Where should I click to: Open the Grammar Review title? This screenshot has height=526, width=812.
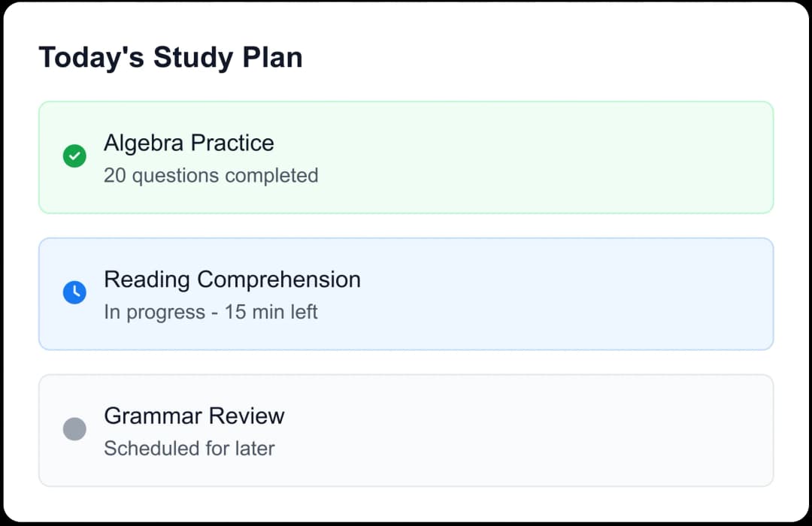pos(194,416)
